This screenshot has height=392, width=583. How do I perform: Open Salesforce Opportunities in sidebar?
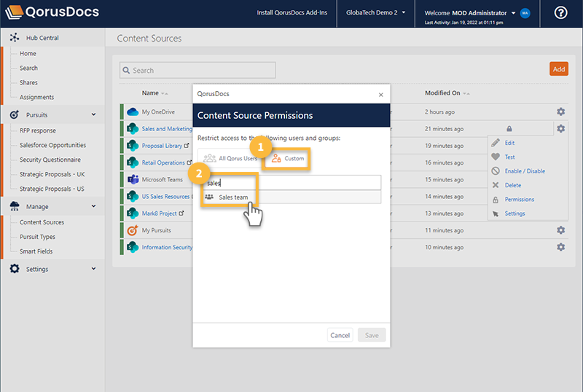(52, 145)
